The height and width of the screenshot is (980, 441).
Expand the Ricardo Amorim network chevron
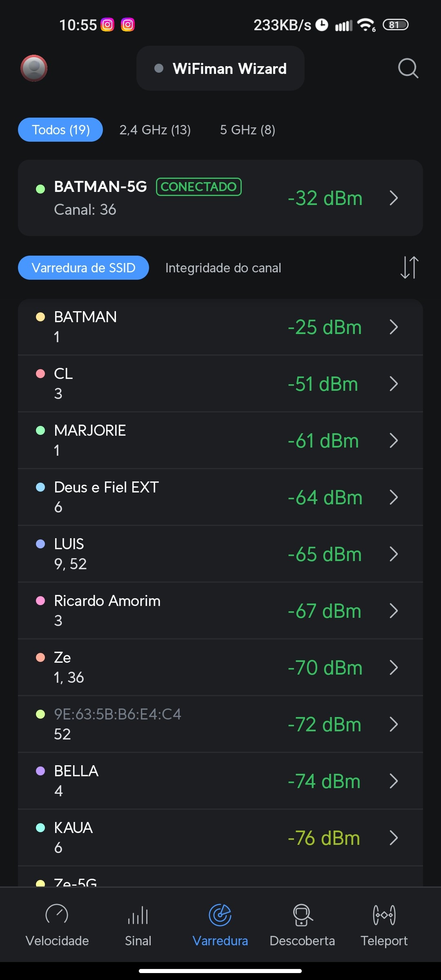click(394, 611)
